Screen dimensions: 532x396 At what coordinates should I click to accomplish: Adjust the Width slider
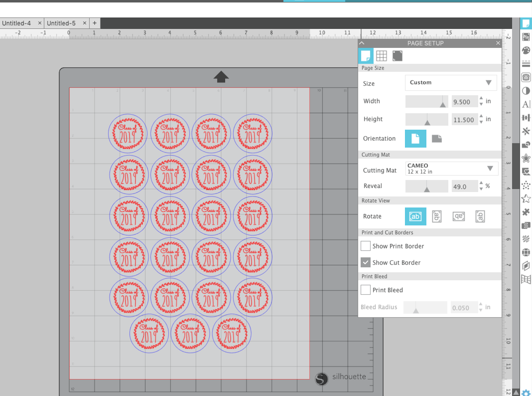(427, 101)
